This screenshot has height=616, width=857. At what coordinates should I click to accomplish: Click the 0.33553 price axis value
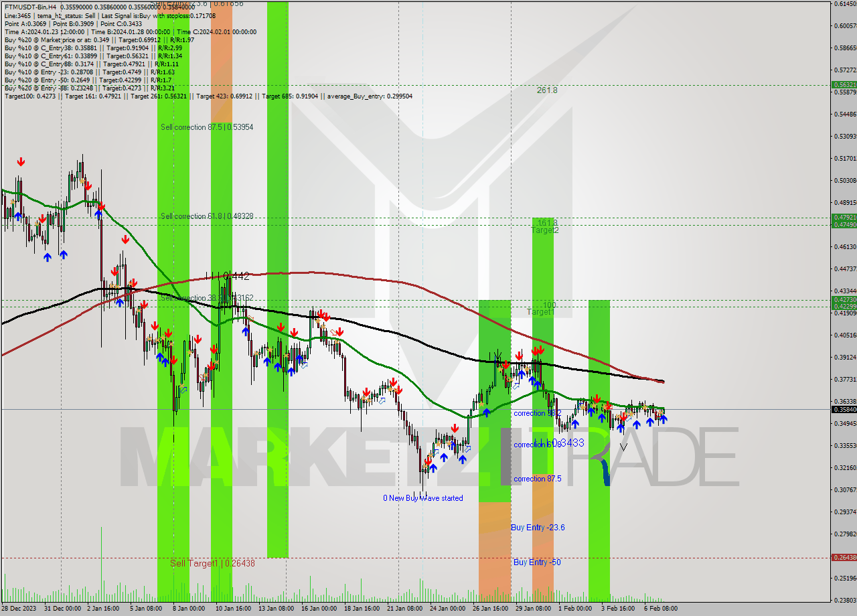pyautogui.click(x=845, y=446)
